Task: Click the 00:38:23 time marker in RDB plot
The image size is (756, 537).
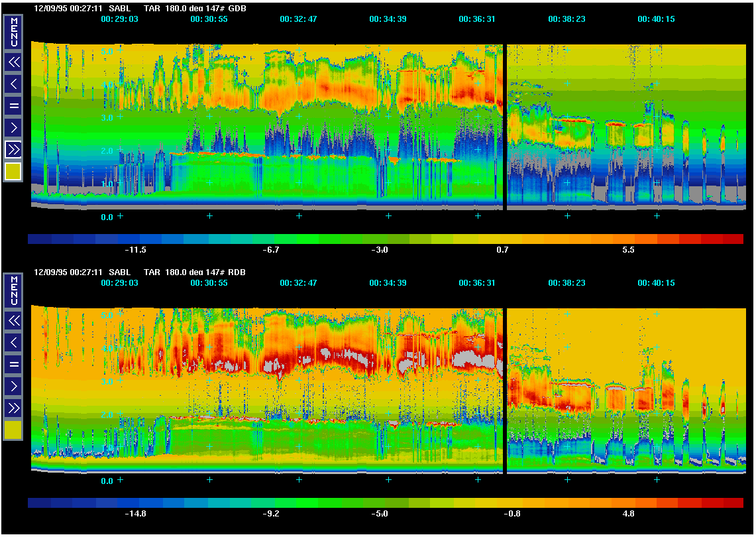Action: click(x=567, y=283)
